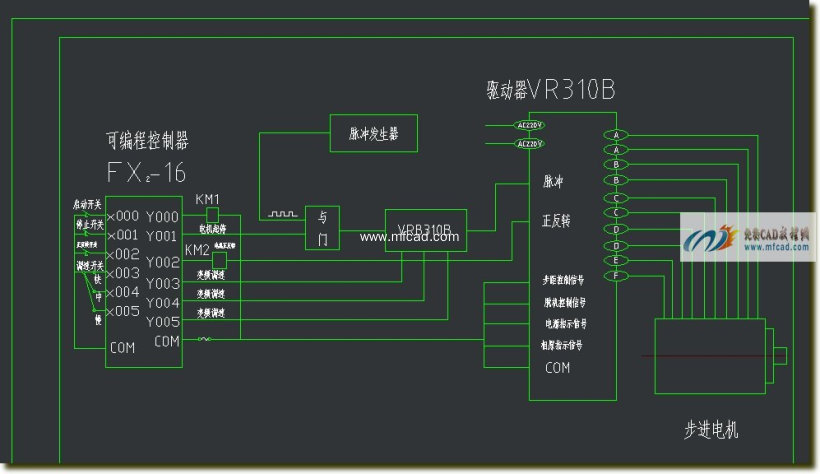Image resolution: width=820 pixels, height=474 pixels.
Task: Click the FX2-16 controller label
Action: click(x=146, y=172)
